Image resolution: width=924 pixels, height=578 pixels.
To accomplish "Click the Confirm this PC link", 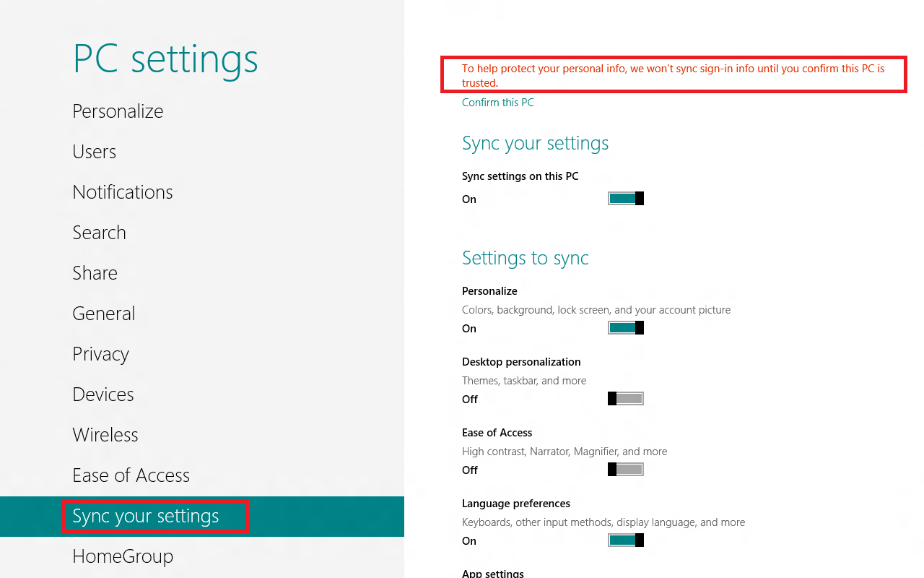I will [498, 103].
